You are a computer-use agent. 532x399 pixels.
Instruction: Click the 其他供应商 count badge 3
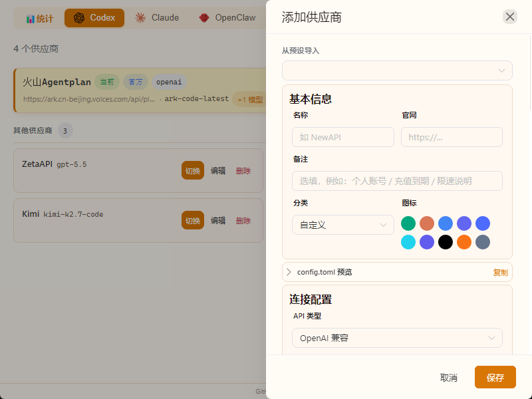point(65,130)
